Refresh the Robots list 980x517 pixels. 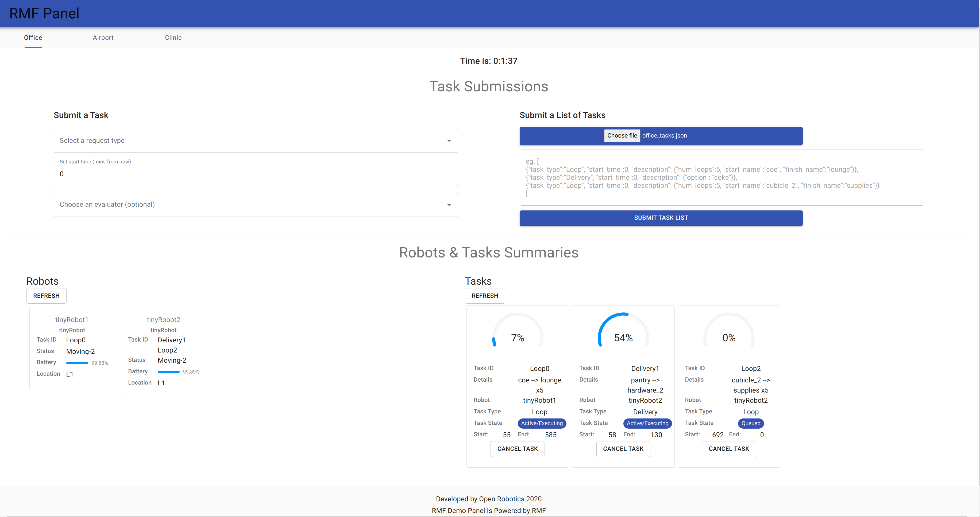click(47, 296)
